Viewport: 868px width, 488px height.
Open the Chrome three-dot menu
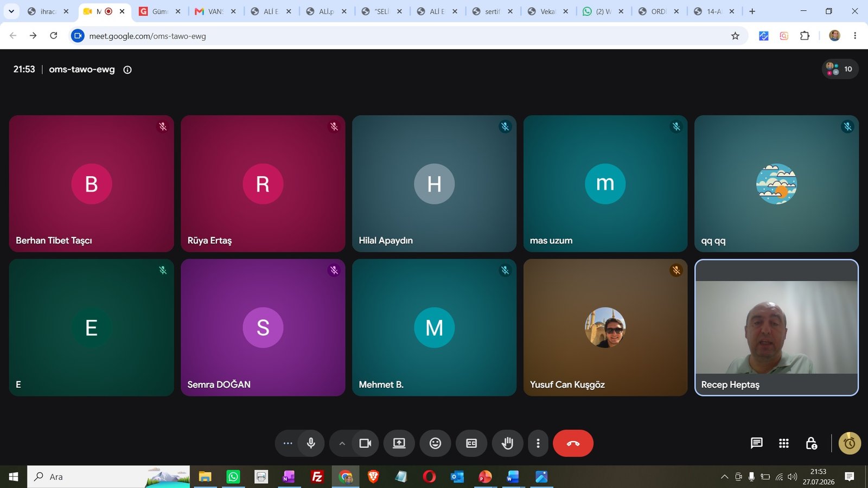[855, 36]
